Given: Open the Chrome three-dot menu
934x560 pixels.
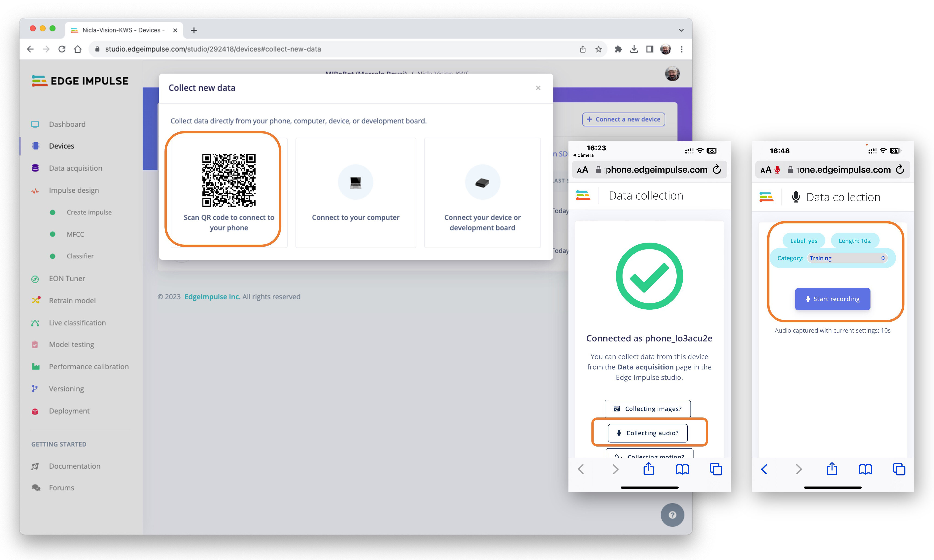Looking at the screenshot, I should tap(681, 49).
